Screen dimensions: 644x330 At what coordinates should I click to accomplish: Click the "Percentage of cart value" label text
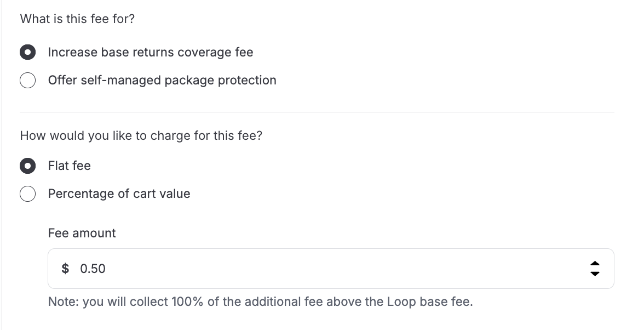(x=119, y=194)
